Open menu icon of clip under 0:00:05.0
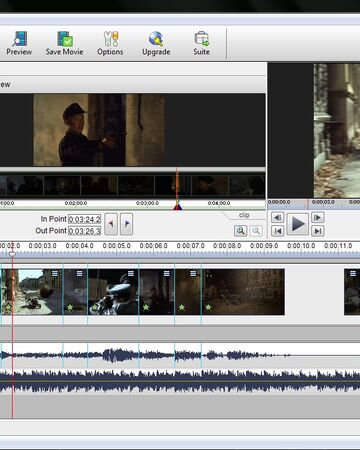 pos(131,274)
